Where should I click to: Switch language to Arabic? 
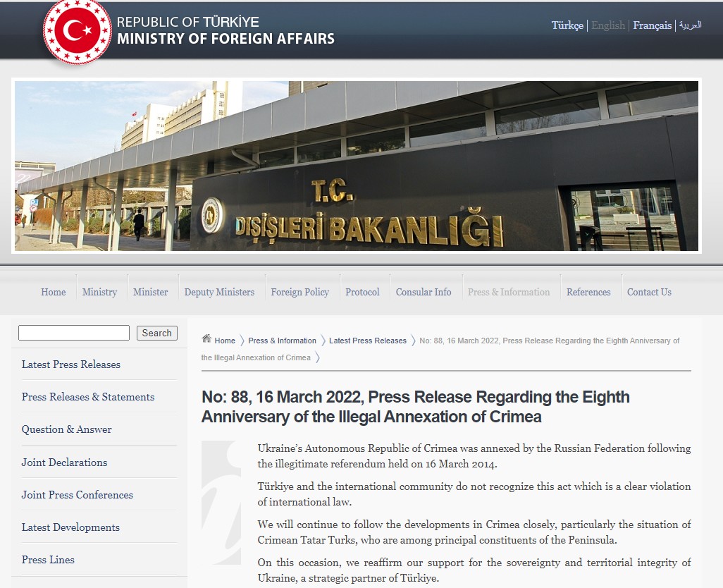691,25
